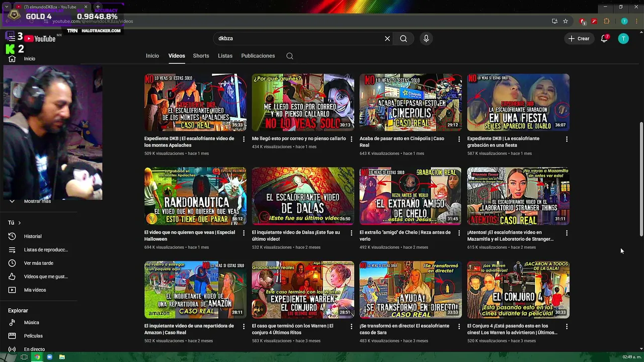Open options for repartidora de Amazon video

(244, 326)
